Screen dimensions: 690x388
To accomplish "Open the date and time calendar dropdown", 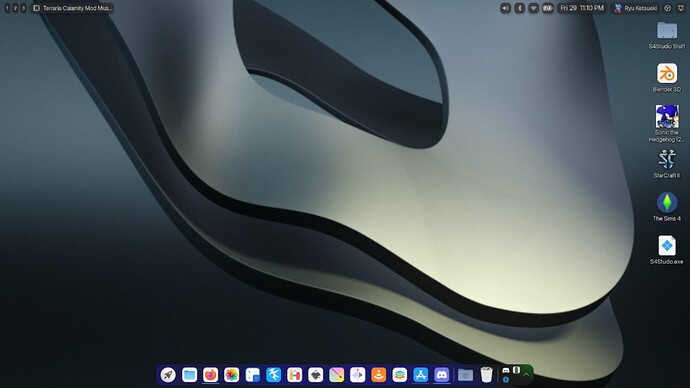I will [x=582, y=8].
